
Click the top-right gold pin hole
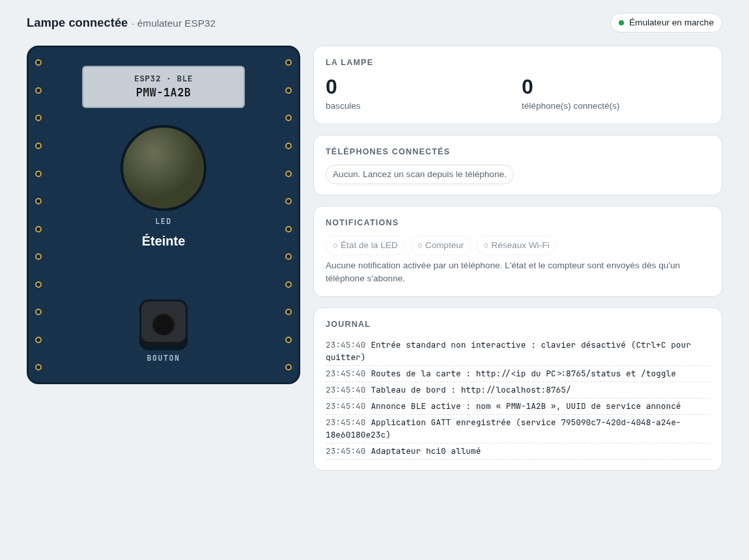pyautogui.click(x=289, y=63)
